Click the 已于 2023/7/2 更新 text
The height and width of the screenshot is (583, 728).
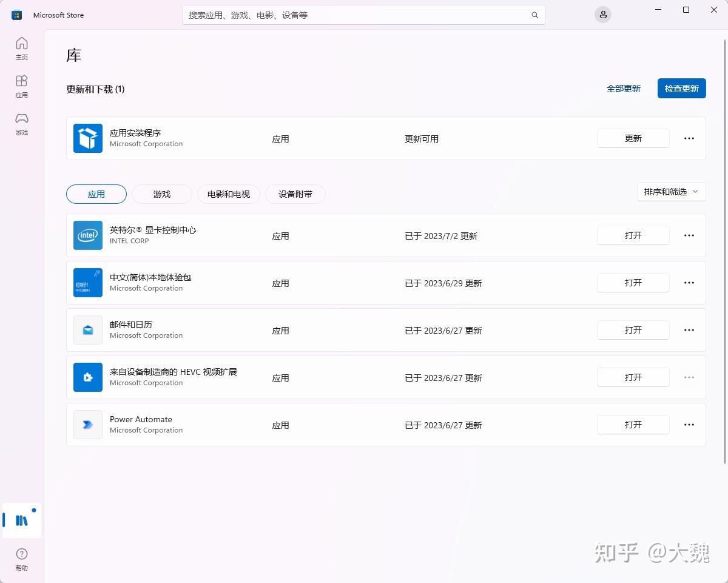(x=441, y=236)
